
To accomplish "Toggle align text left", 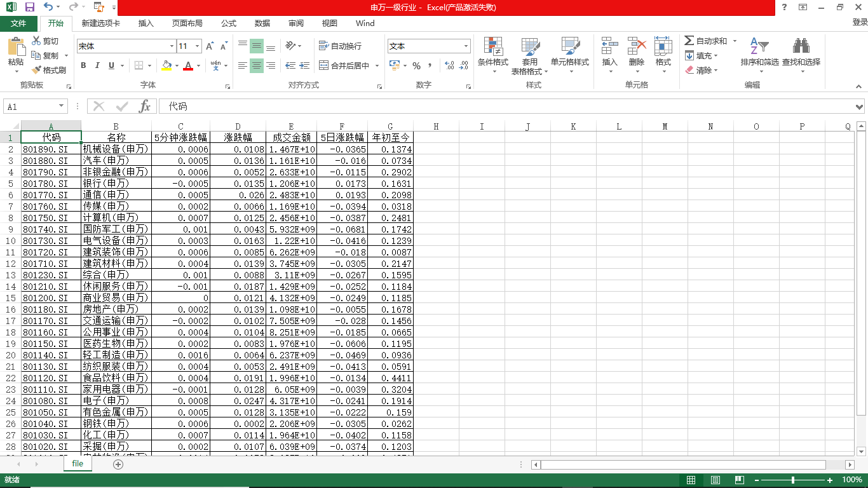I will click(243, 65).
